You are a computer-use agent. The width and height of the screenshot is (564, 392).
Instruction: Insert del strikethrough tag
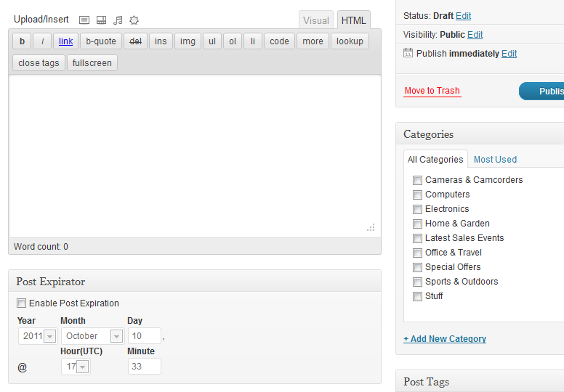tap(136, 41)
